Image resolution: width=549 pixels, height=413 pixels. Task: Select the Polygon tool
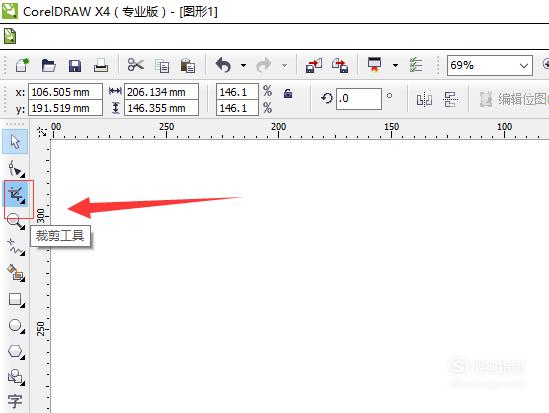[x=16, y=351]
